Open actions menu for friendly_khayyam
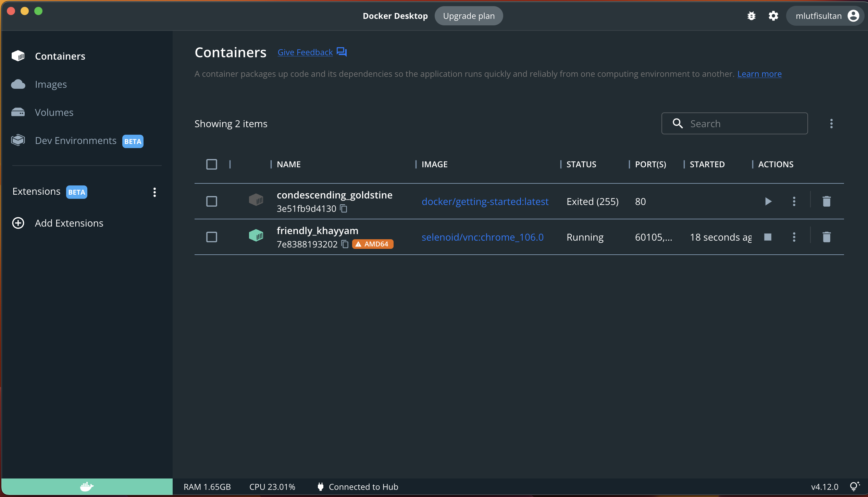 (794, 237)
